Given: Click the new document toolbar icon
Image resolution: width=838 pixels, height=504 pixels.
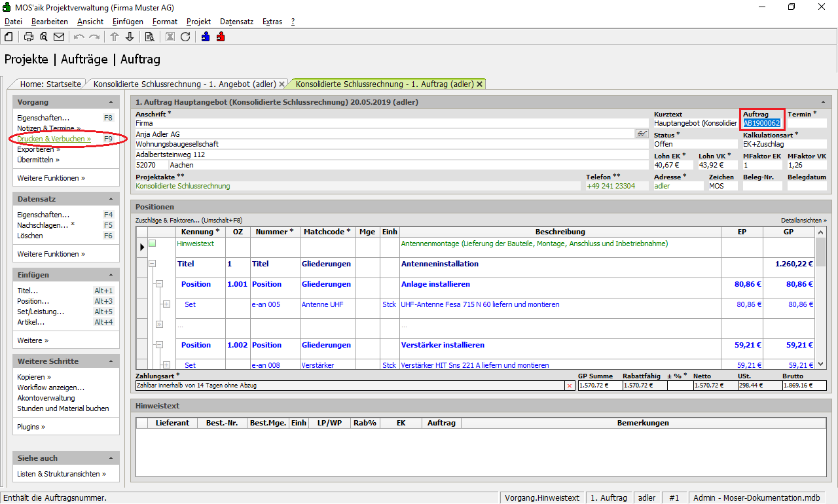Looking at the screenshot, I should pyautogui.click(x=9, y=37).
